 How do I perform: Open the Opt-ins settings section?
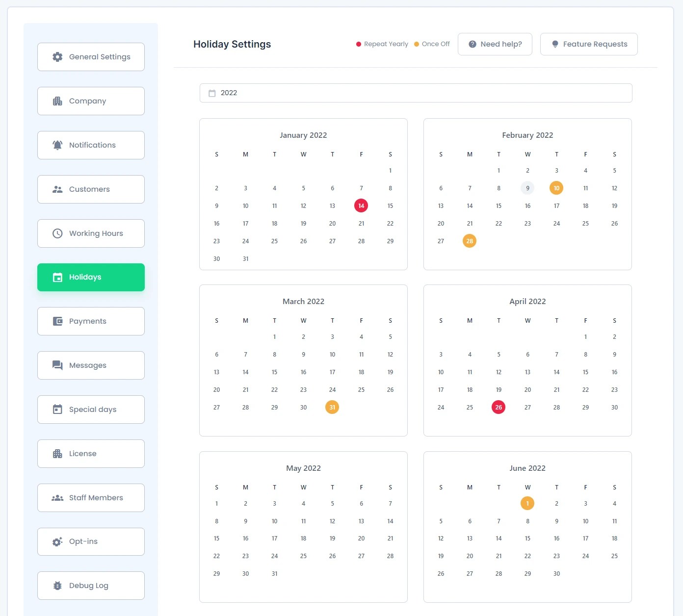[91, 541]
